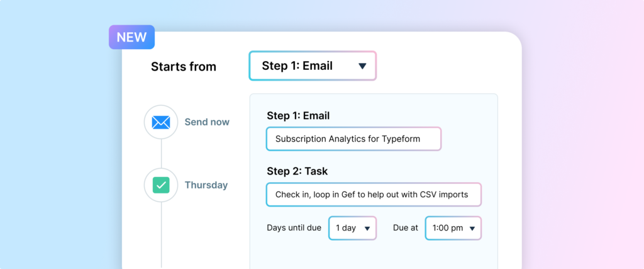Screen dimensions: 644x269
Task: Click the green checkmark task step icon
Action: click(161, 185)
